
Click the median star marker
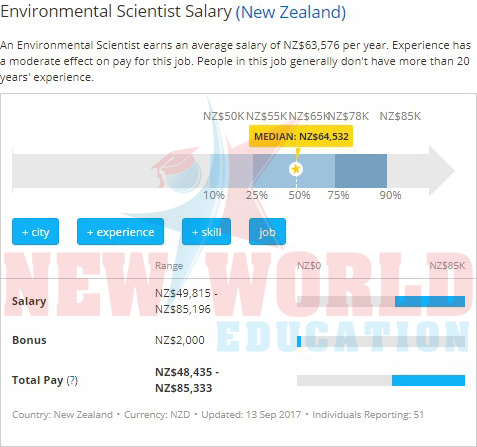click(x=296, y=169)
